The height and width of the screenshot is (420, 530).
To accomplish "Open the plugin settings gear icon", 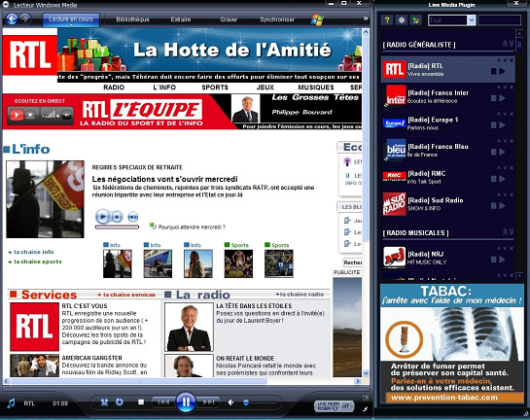I will pyautogui.click(x=402, y=20).
